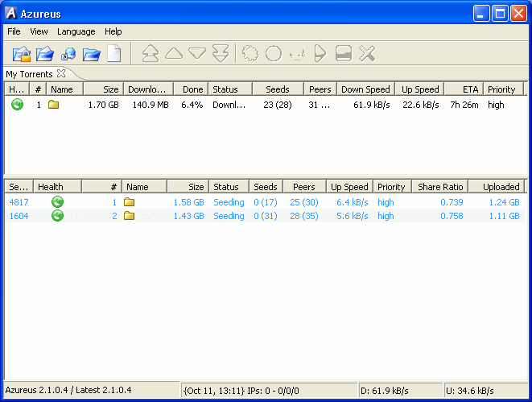The image size is (532, 402).
Task: Minimize the Azureus window
Action: (x=481, y=14)
